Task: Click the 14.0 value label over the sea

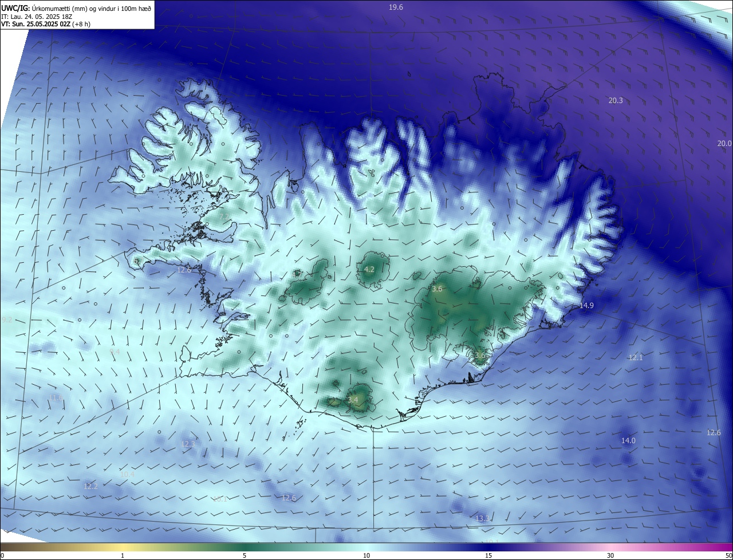Action: pos(628,440)
